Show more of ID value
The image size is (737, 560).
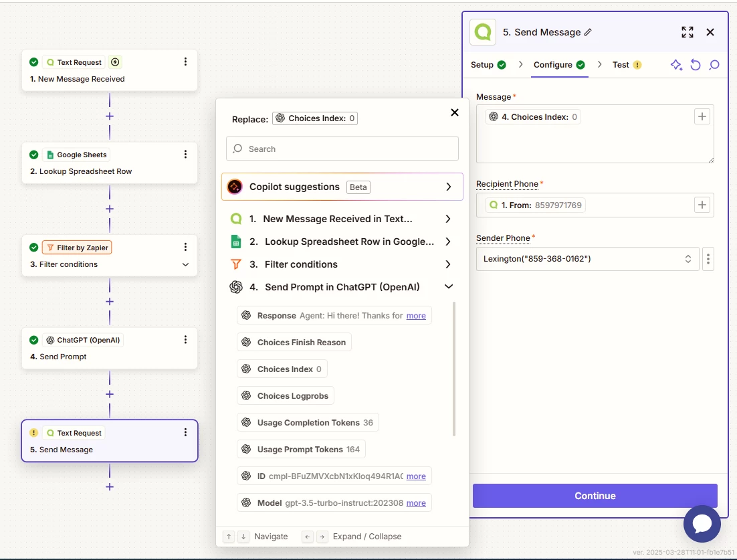click(x=416, y=476)
